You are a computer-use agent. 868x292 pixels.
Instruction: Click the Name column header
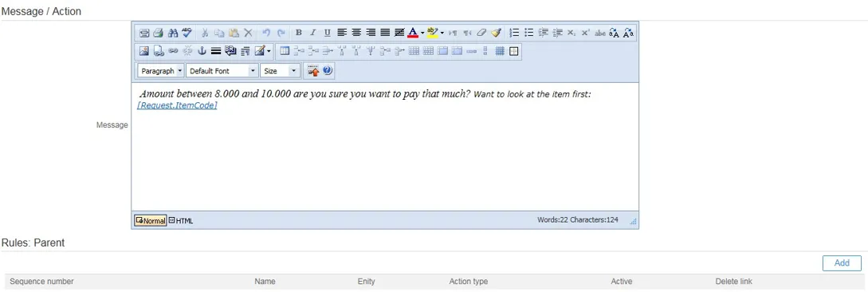(x=265, y=282)
